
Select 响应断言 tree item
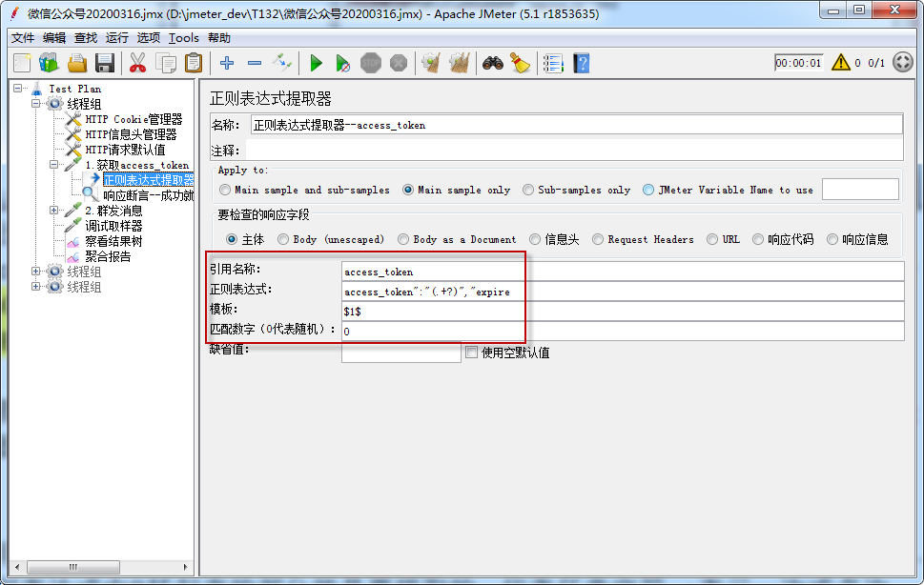[x=149, y=195]
